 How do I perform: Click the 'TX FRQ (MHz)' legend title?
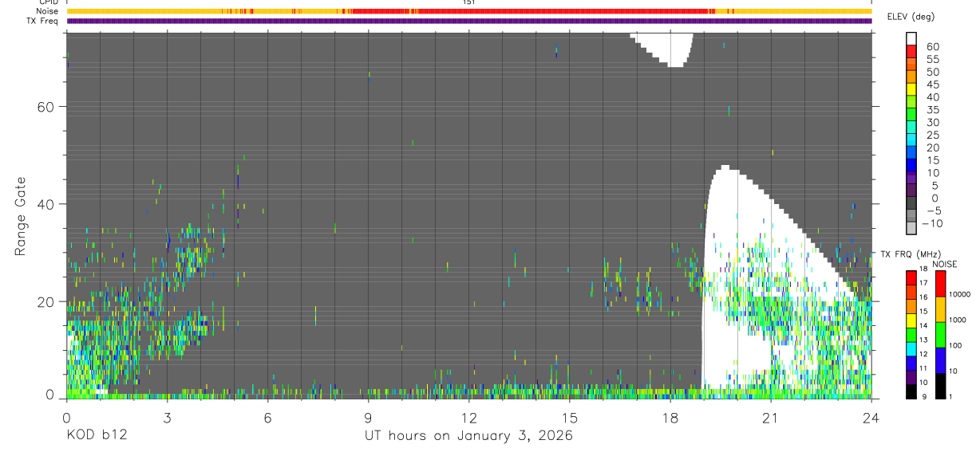pos(911,254)
